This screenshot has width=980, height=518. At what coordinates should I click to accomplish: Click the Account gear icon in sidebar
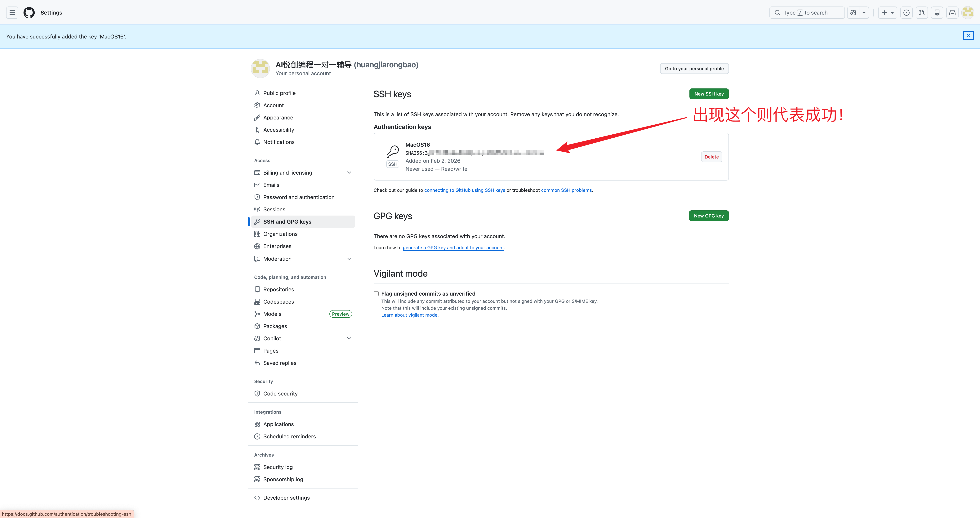257,105
